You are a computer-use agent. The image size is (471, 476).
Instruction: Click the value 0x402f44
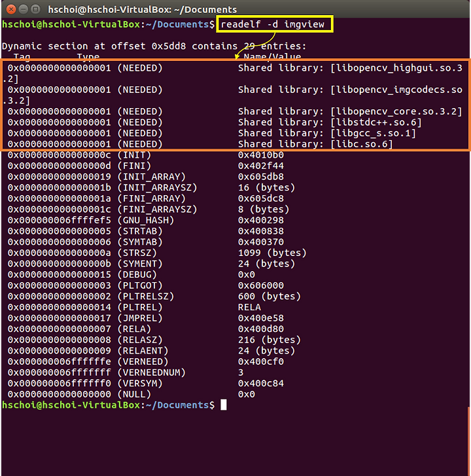pyautogui.click(x=261, y=166)
